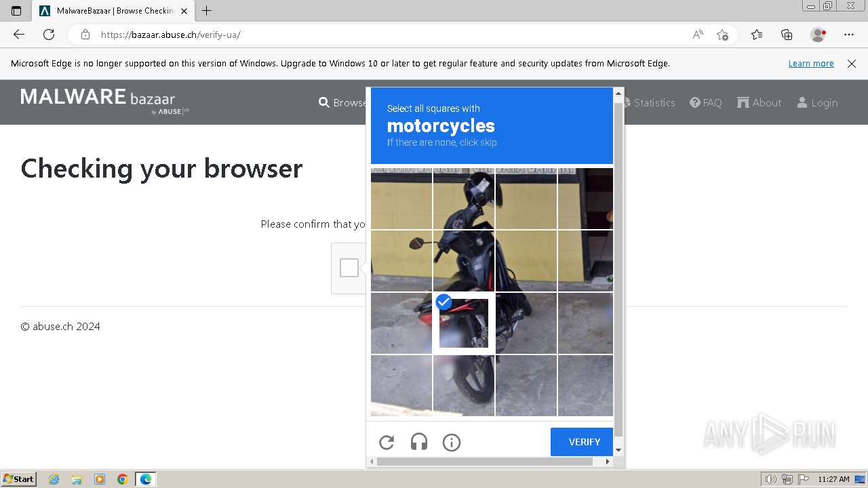
Task: Open File Explorer from taskbar
Action: tap(77, 479)
